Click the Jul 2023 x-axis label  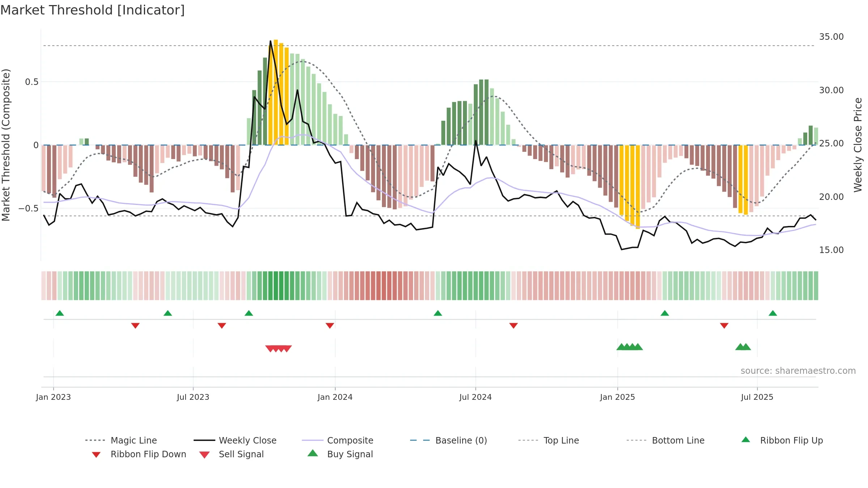[x=193, y=397]
